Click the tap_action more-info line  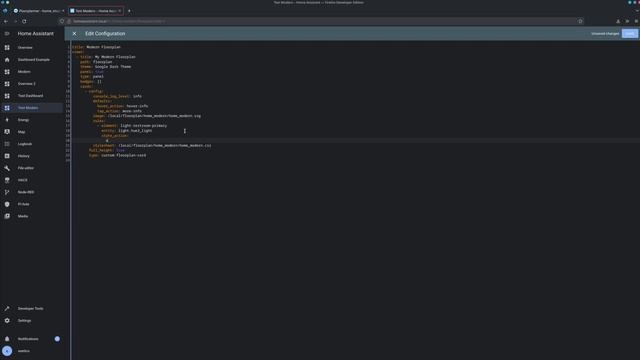119,111
